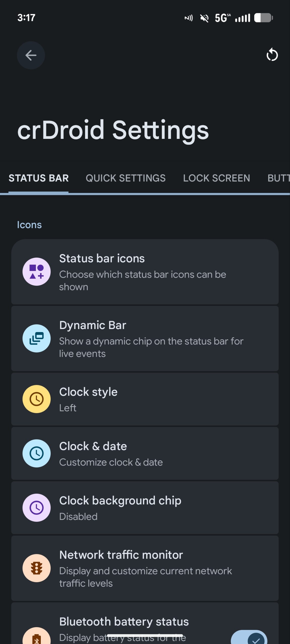Screen dimensions: 290x644
Task: Toggle the Bluetooth battery status switch
Action: point(249,637)
